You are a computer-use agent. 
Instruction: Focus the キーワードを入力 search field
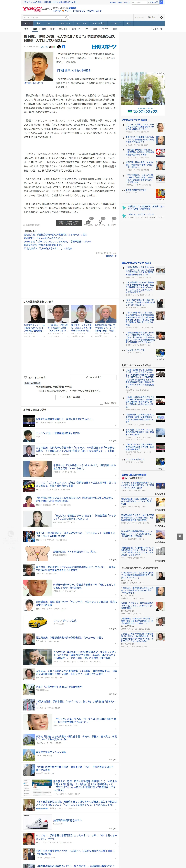43,18
